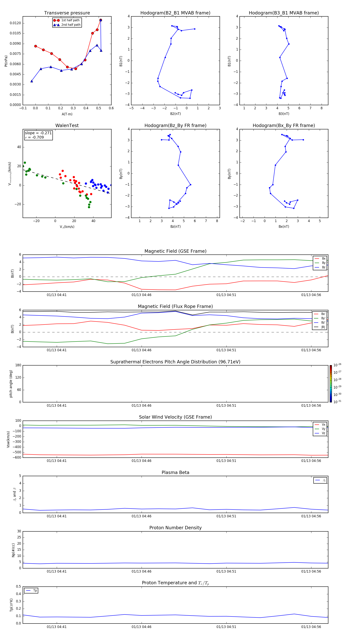Click the 'WalenTest' plot title
This screenshot has width=351, height=644.
[x=67, y=125]
